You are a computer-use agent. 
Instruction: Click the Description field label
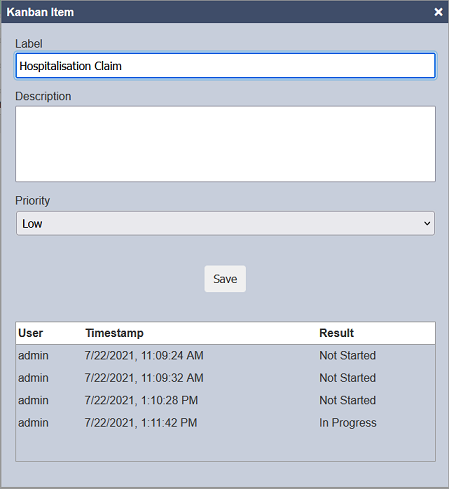click(x=43, y=96)
